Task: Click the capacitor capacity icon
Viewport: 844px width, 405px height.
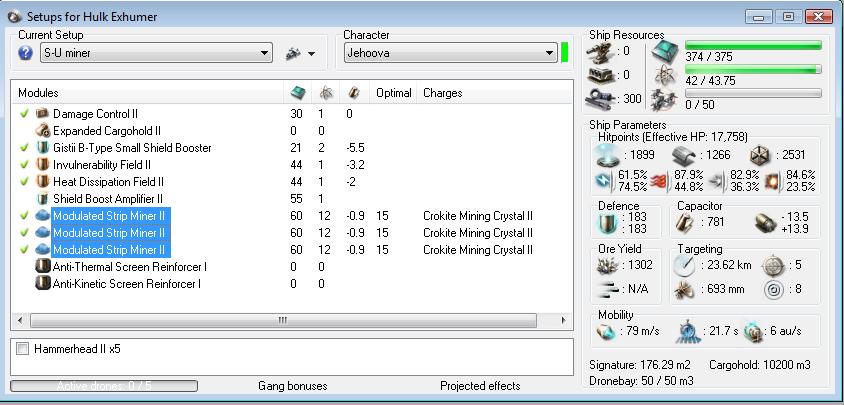Action: [686, 222]
